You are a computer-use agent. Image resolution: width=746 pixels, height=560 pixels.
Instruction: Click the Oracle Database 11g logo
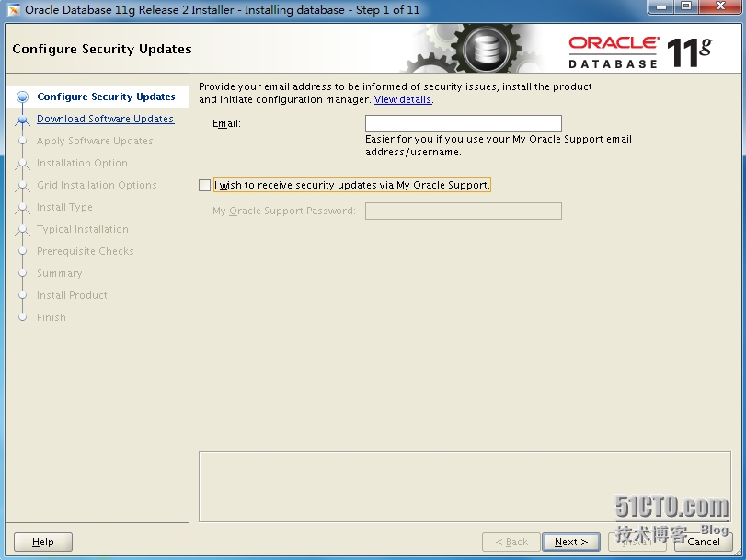coord(640,52)
